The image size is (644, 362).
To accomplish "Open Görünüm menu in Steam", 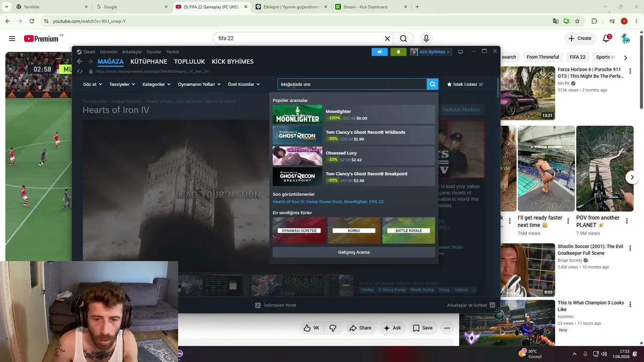I will (109, 52).
